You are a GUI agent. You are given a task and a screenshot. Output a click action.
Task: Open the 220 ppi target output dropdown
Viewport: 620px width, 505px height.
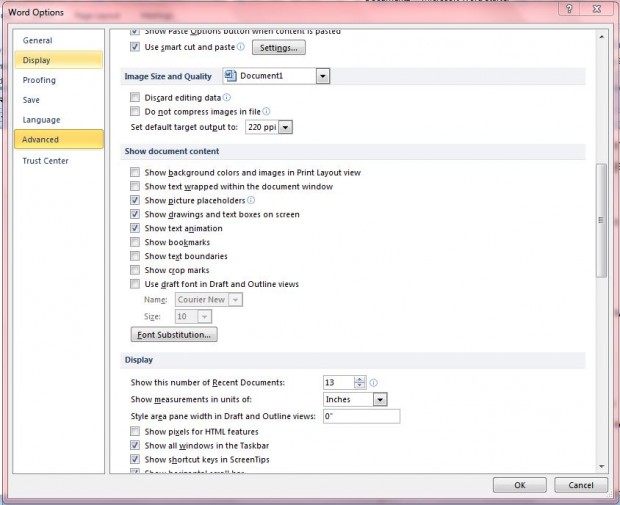[285, 127]
